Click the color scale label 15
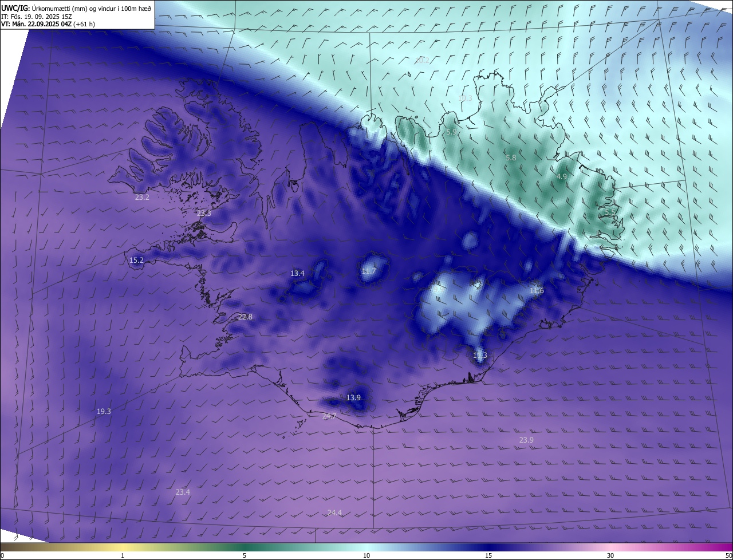The width and height of the screenshot is (733, 560). (x=488, y=555)
